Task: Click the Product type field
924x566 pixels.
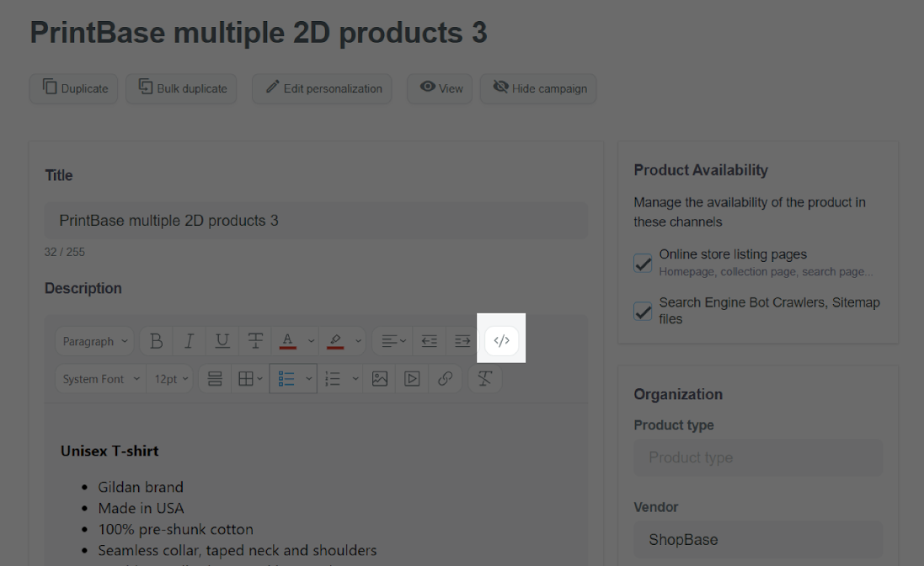Action: pos(758,457)
